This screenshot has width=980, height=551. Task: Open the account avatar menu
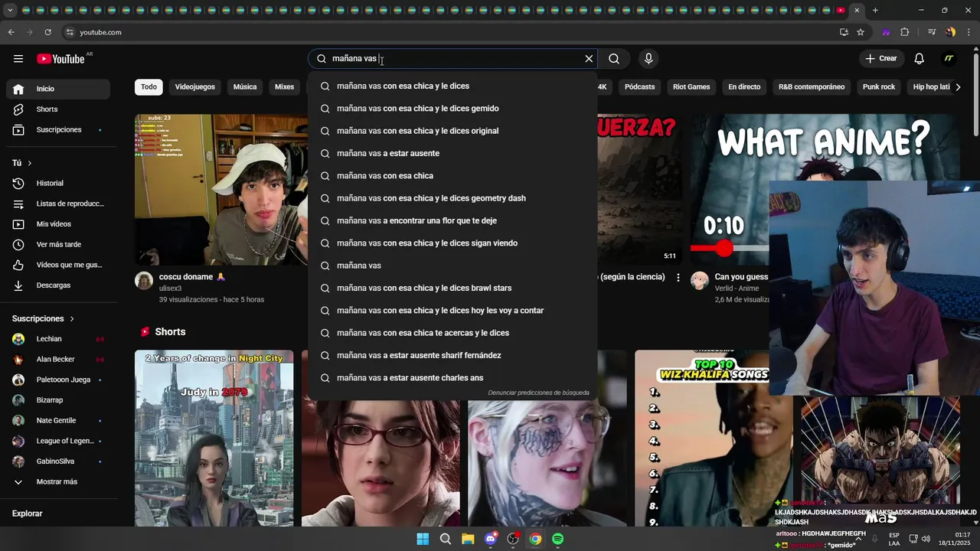[949, 59]
